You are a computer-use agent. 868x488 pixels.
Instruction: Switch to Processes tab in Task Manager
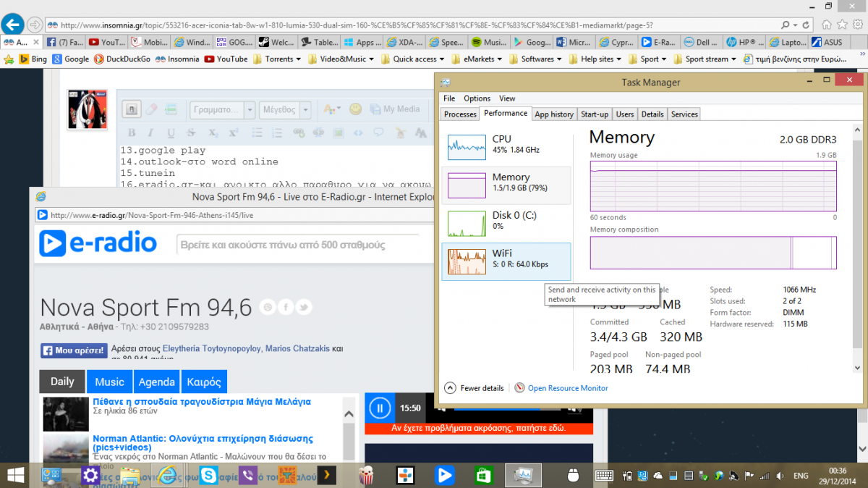460,114
